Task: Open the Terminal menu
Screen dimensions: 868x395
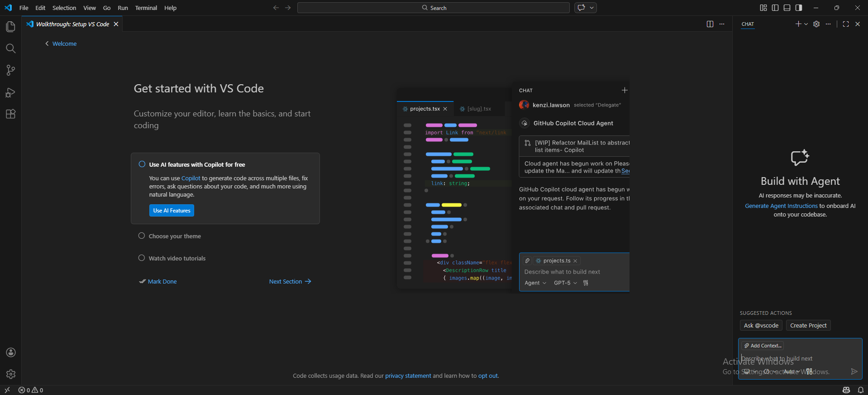Action: click(146, 8)
